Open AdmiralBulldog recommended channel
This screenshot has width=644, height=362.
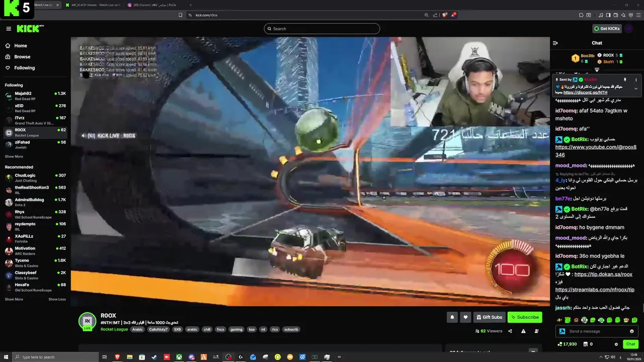(35, 202)
